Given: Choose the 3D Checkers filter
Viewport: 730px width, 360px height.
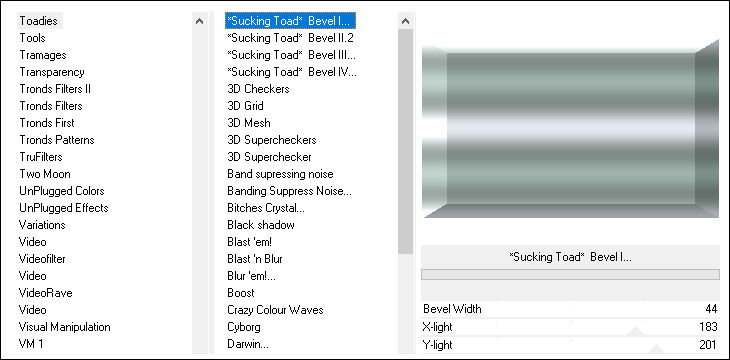Looking at the screenshot, I should click(258, 89).
